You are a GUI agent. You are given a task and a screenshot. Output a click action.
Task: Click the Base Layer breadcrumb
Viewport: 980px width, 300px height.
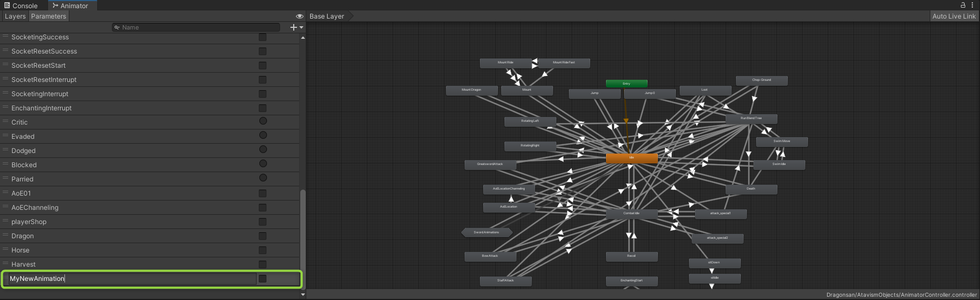point(326,16)
